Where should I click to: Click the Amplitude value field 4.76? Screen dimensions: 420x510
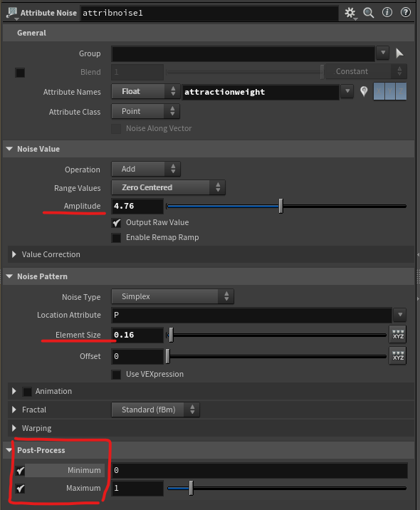click(137, 207)
